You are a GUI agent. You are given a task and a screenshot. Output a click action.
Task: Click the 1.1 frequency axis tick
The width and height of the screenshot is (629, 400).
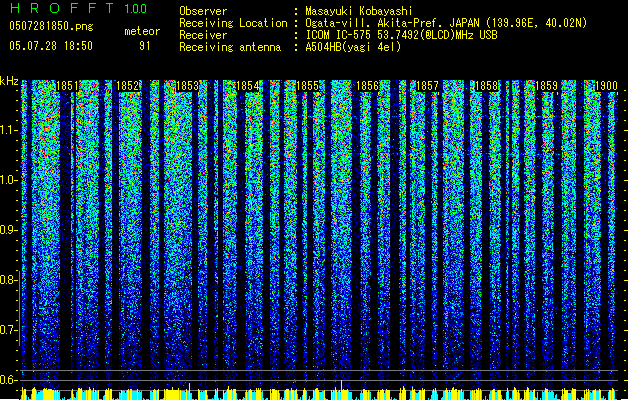pyautogui.click(x=9, y=130)
